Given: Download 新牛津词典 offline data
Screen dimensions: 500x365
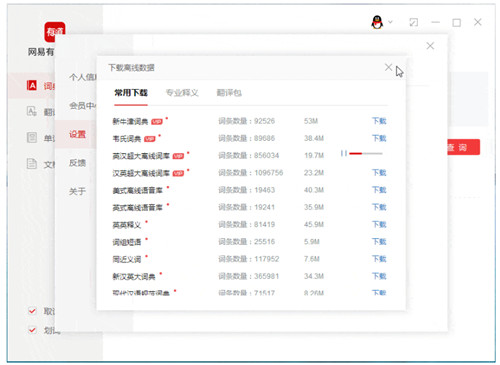Looking at the screenshot, I should (x=379, y=121).
